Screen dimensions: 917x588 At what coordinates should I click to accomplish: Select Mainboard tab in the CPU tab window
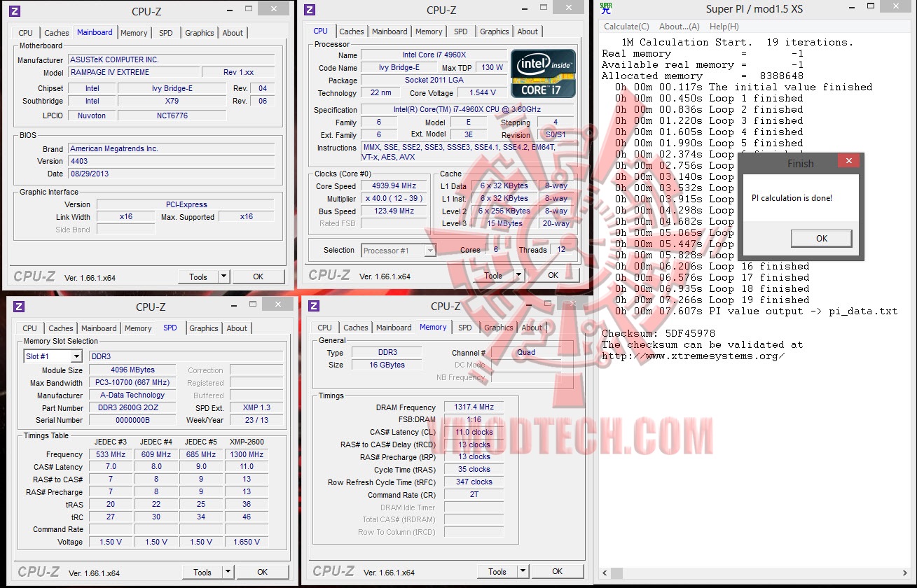(x=389, y=31)
